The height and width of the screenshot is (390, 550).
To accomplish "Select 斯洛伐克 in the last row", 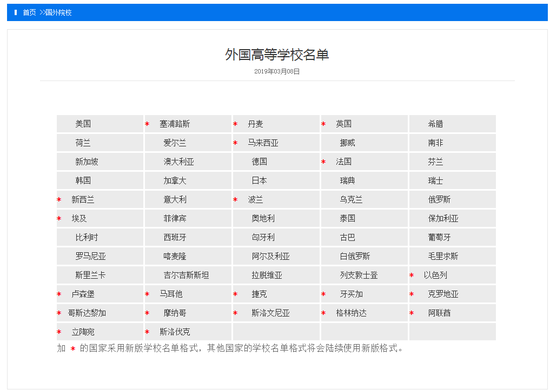I will tap(175, 332).
